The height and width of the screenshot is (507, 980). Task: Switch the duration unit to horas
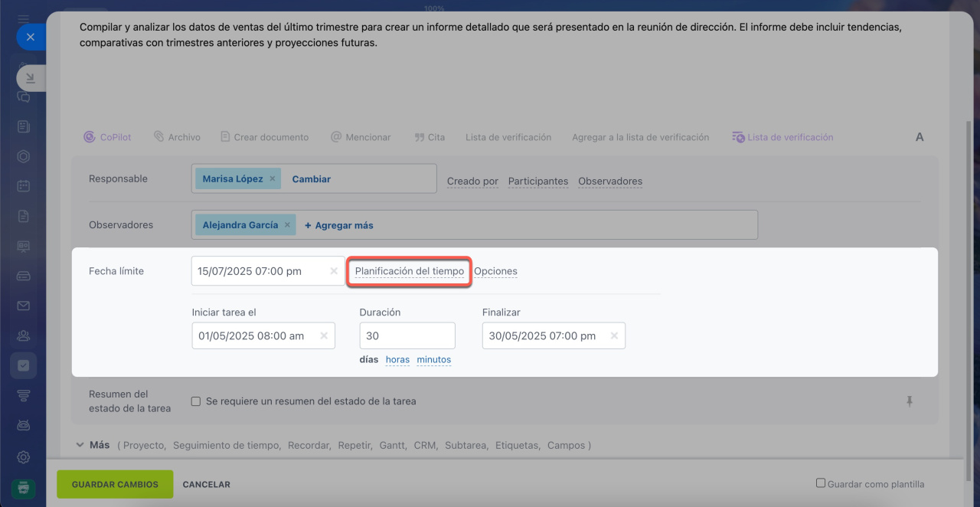tap(397, 360)
